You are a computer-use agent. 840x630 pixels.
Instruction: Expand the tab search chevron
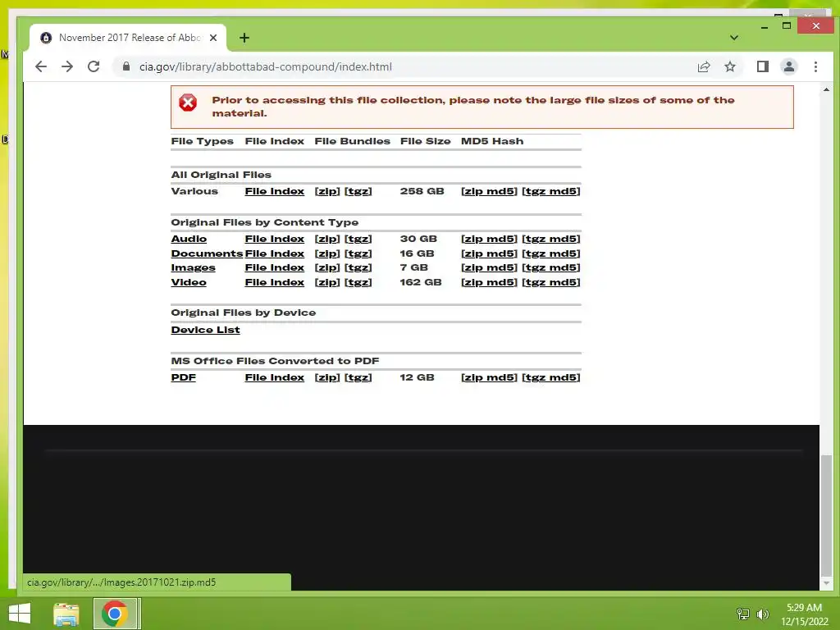pos(734,38)
